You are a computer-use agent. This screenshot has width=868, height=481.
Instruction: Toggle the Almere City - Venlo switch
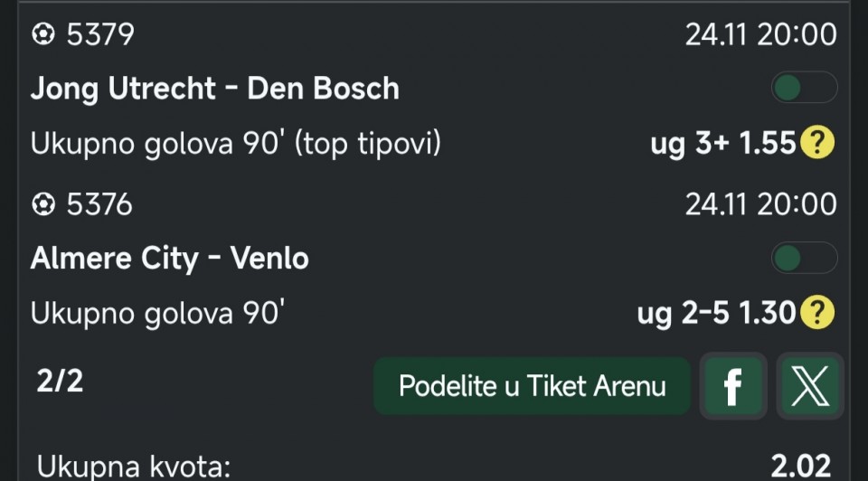(x=804, y=259)
